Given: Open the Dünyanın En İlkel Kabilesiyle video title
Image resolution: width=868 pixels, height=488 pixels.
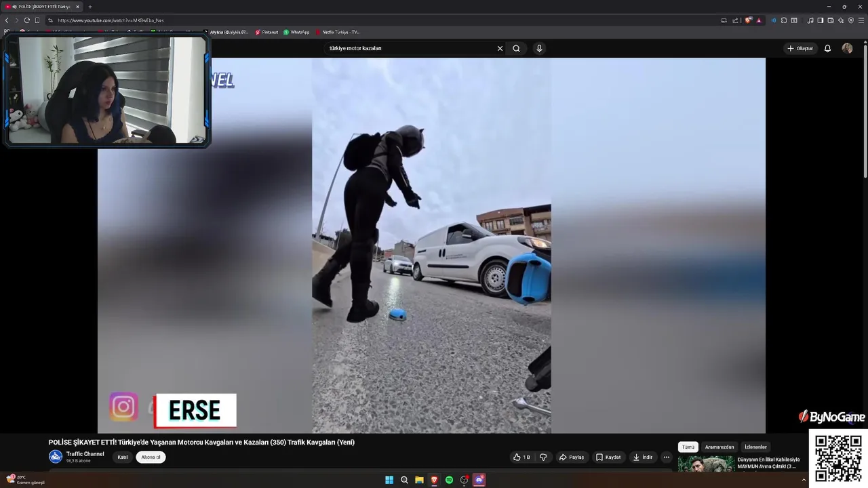Looking at the screenshot, I should (769, 462).
